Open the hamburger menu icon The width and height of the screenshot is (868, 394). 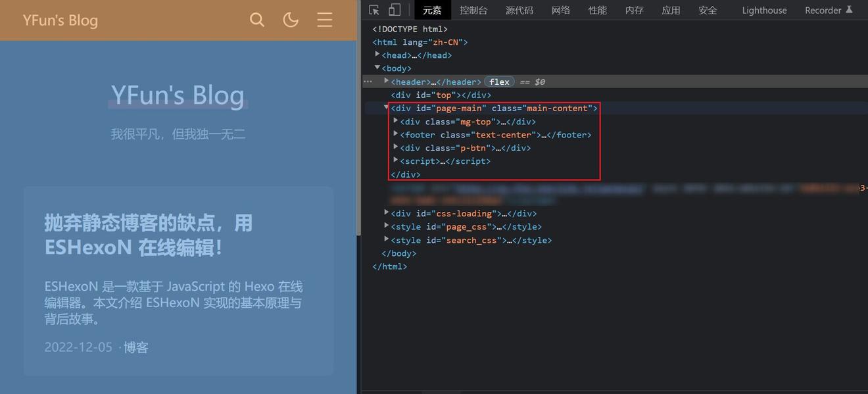324,20
